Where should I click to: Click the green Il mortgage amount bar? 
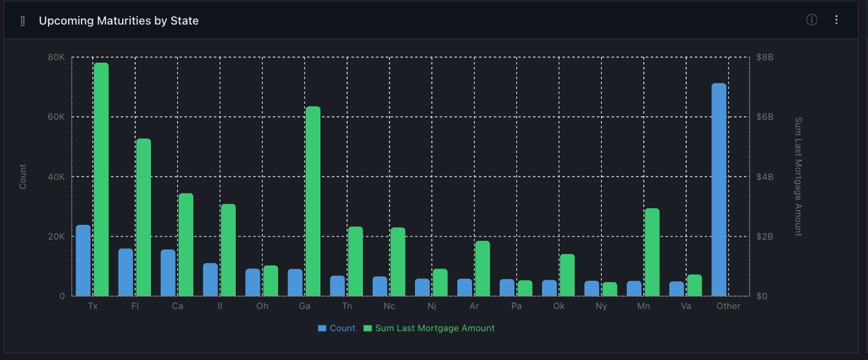coord(228,249)
